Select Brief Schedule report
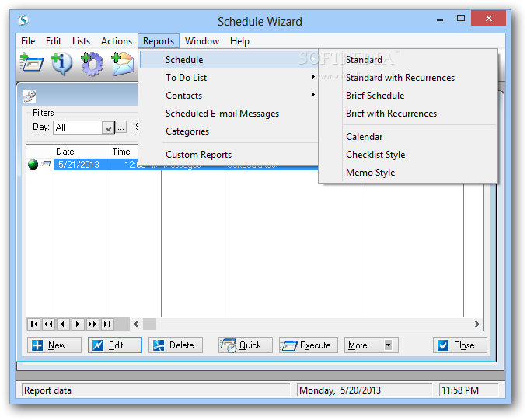The image size is (527, 420). point(408,95)
